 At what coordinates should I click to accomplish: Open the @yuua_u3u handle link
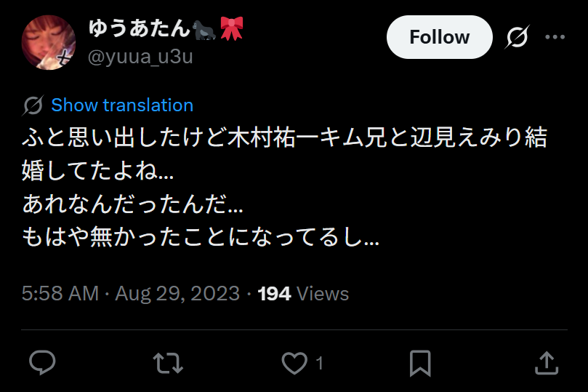[140, 57]
